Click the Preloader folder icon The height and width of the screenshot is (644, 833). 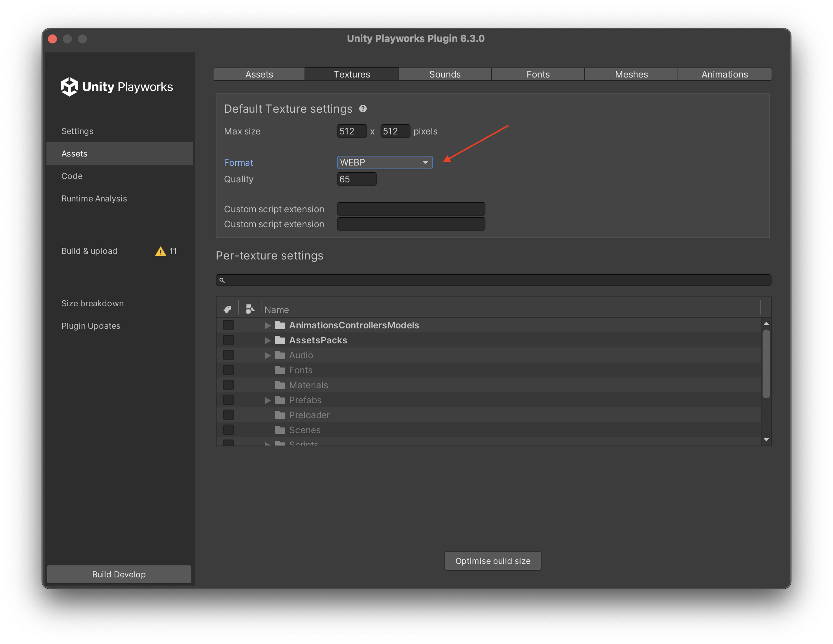tap(280, 415)
